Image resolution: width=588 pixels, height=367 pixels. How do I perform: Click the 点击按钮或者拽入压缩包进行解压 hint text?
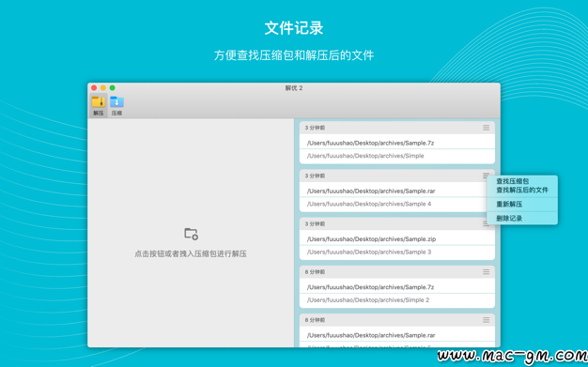coord(191,253)
